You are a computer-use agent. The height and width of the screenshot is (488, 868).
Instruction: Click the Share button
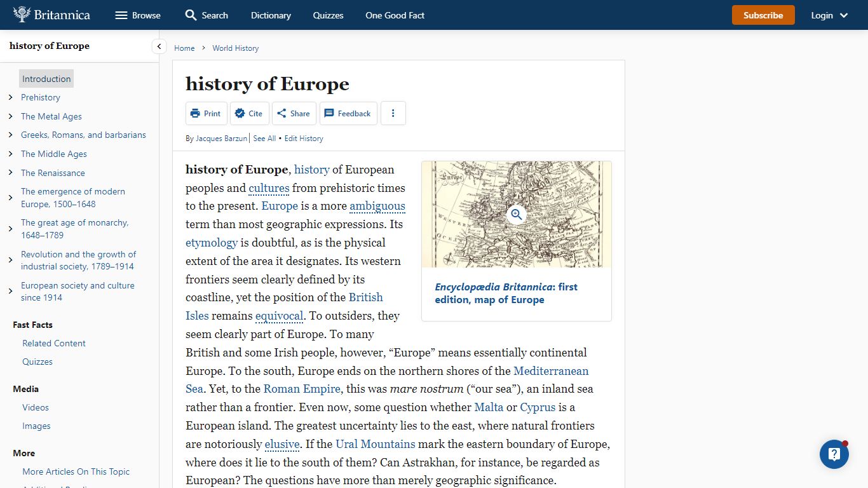[294, 113]
